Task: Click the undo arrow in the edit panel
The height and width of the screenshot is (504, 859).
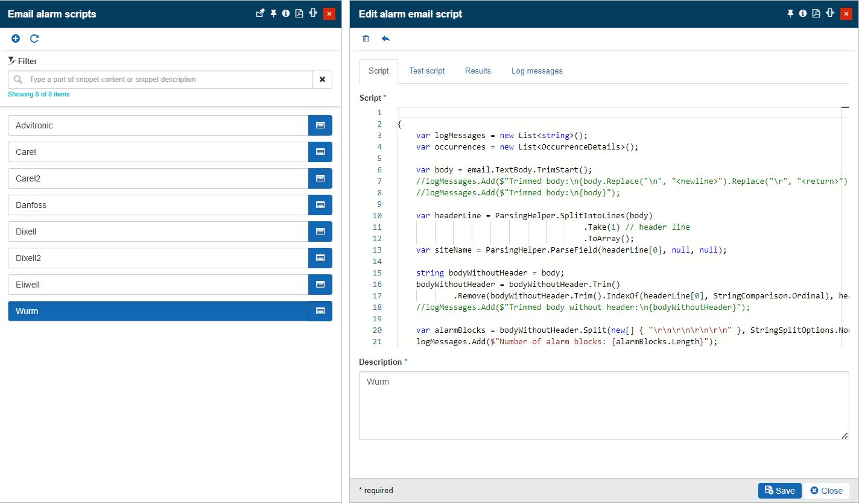Action: click(x=385, y=39)
